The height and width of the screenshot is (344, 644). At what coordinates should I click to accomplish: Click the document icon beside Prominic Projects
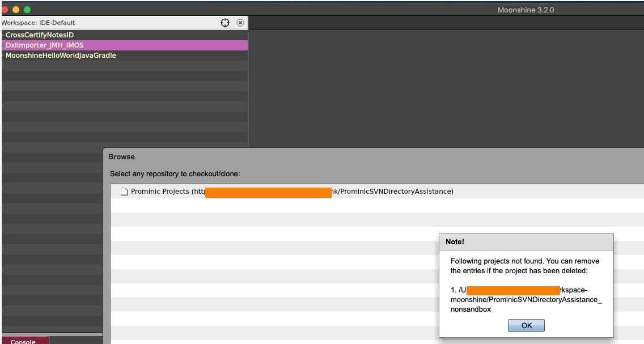(124, 192)
